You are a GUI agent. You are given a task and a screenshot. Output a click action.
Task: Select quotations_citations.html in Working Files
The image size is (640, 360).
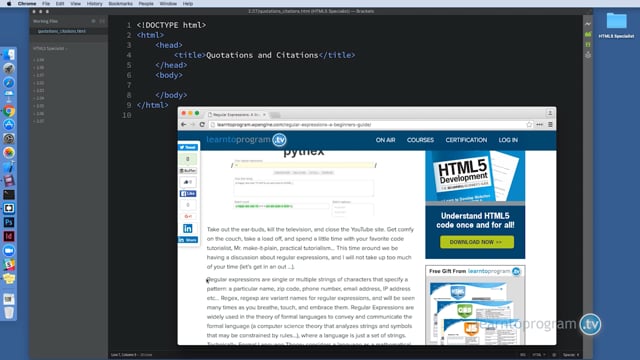point(62,31)
